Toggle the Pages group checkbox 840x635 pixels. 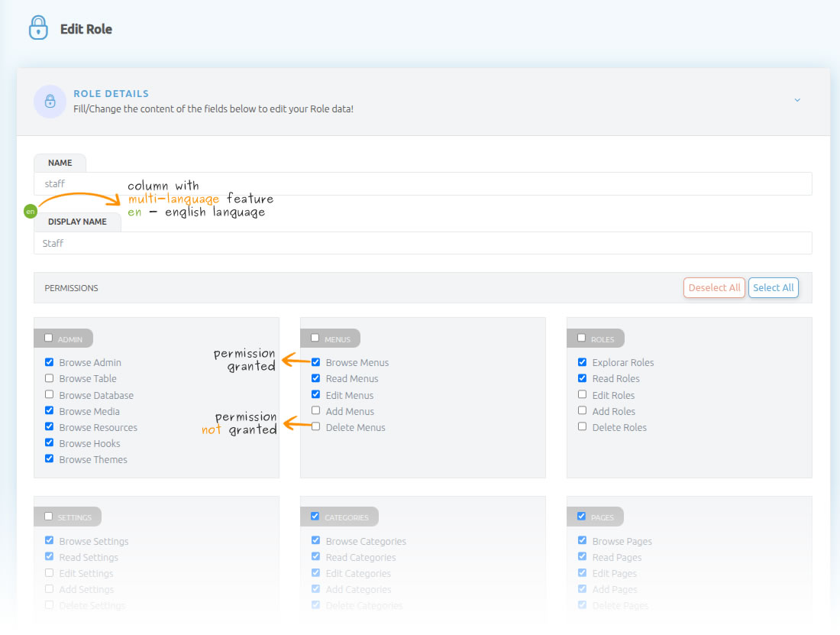(582, 517)
